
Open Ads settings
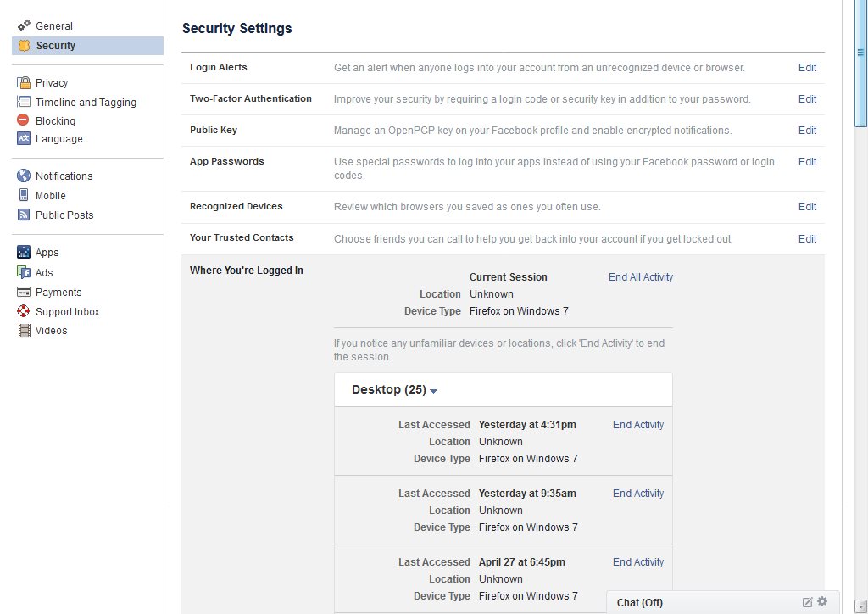44,272
